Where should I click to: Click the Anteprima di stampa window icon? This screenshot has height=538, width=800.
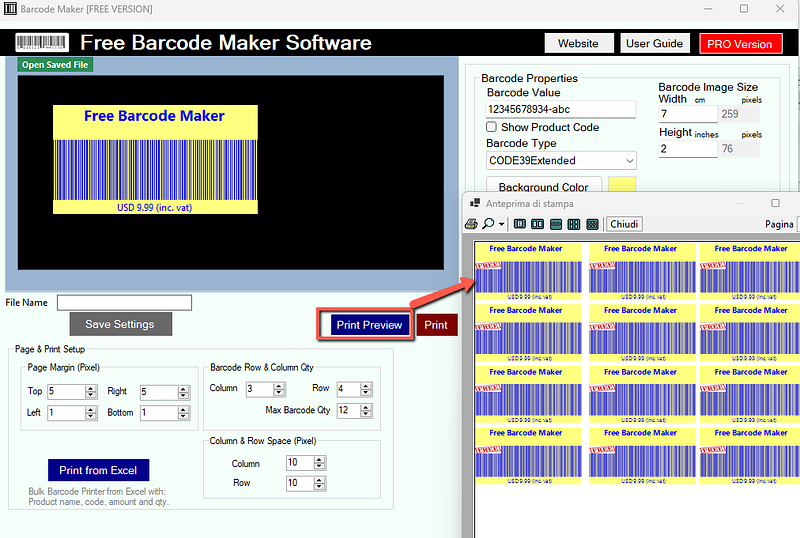pos(475,203)
